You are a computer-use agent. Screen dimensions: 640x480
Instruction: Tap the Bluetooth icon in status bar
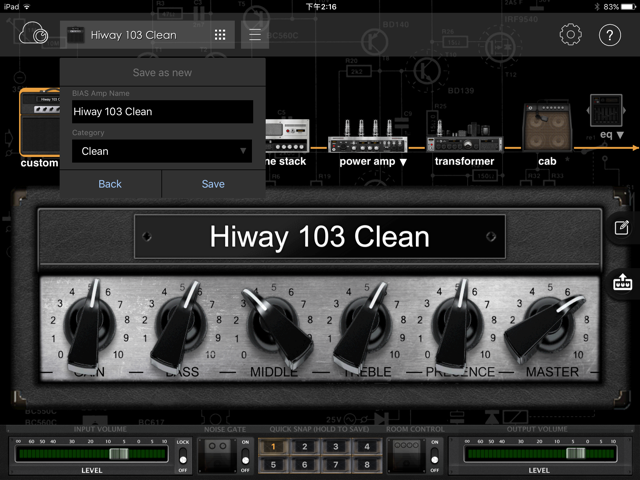coord(597,7)
